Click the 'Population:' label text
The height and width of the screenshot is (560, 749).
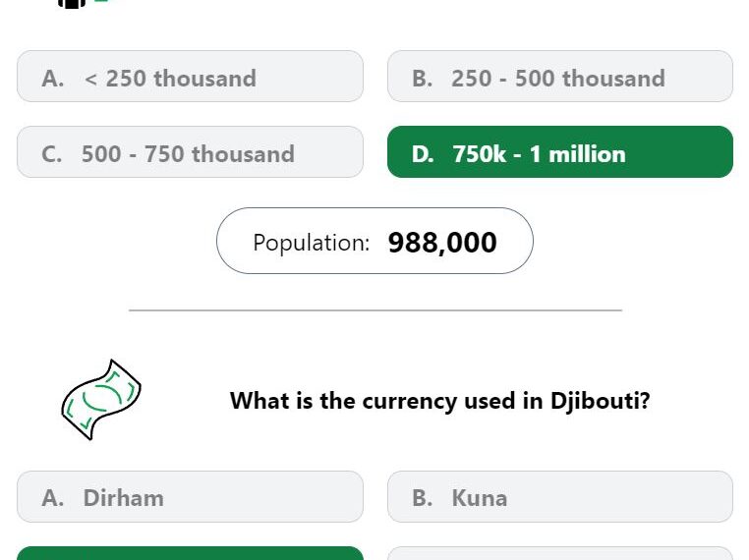coord(312,243)
